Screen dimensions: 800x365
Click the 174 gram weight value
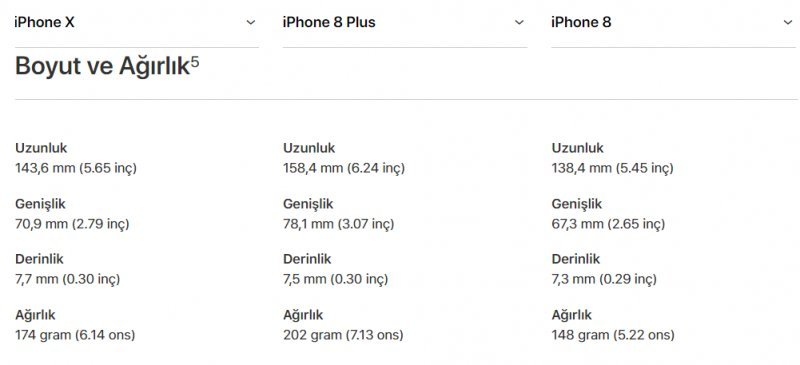tap(75, 335)
